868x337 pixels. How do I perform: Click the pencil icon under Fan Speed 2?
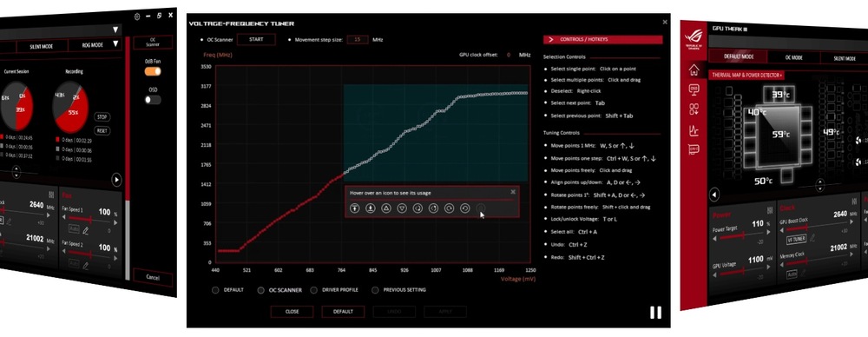(86, 266)
